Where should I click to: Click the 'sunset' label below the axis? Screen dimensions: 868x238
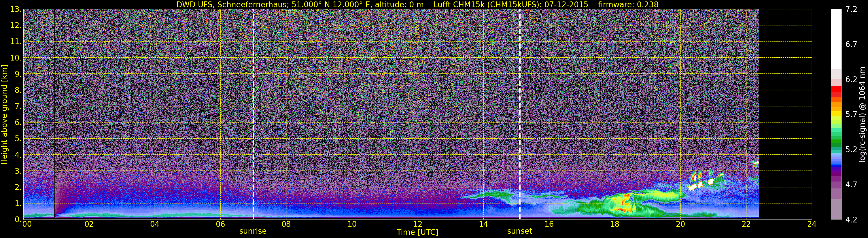coord(520,231)
